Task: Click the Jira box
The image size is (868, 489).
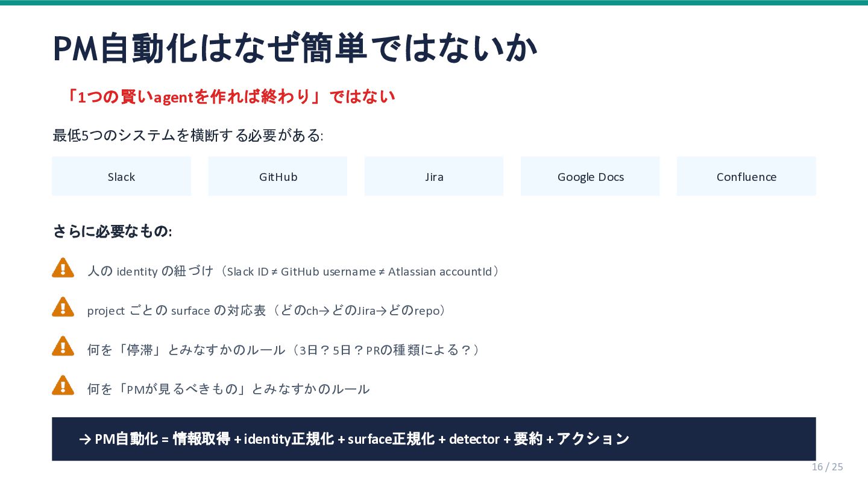Action: click(433, 176)
